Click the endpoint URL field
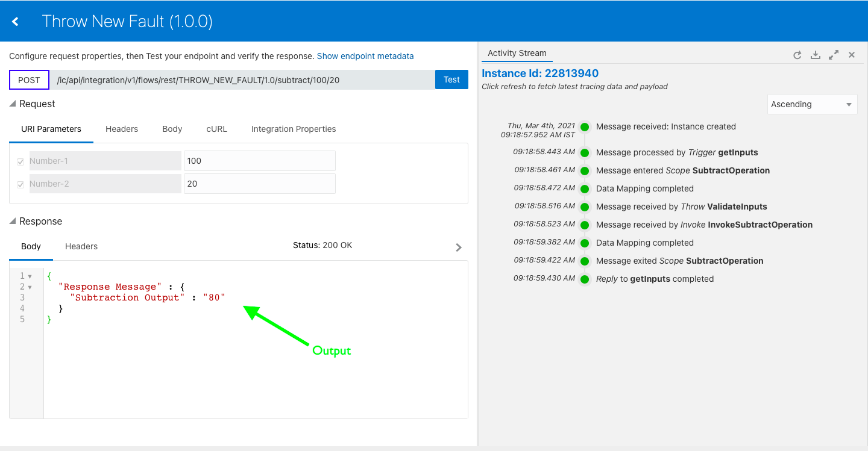 (x=242, y=79)
